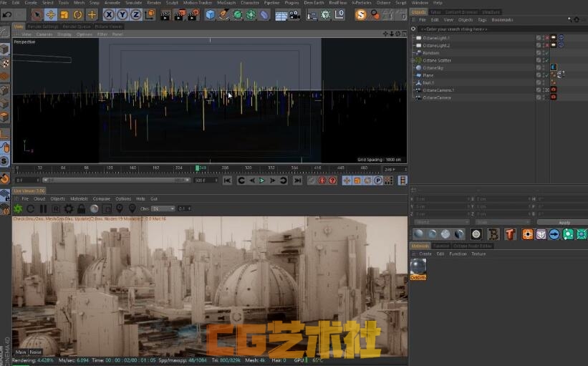Go to start of animation

[x=227, y=180]
